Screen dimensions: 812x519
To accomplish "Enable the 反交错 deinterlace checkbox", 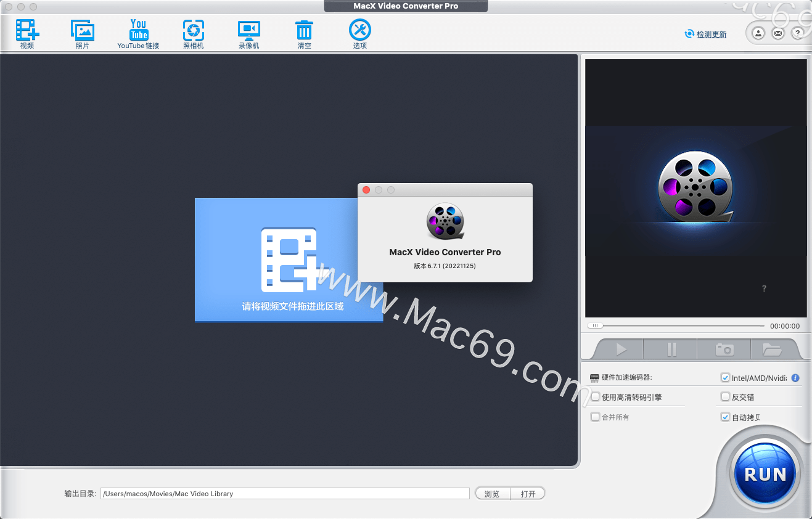I will coord(725,397).
